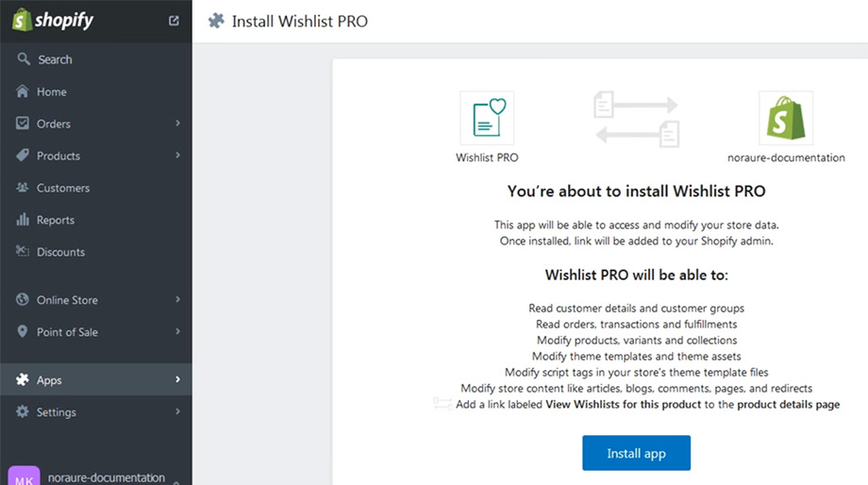Screen dimensions: 868x485
Task: Click "This app will be able to access" sentence
Action: tap(637, 225)
